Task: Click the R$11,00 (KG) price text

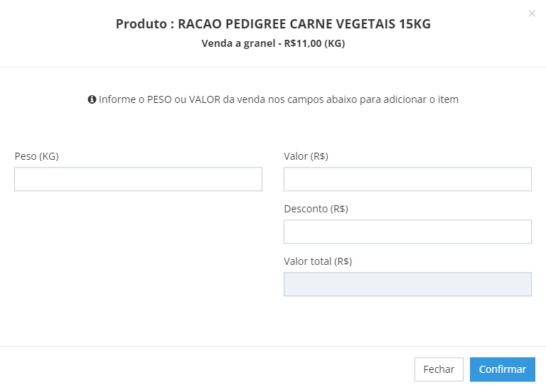Action: (314, 43)
